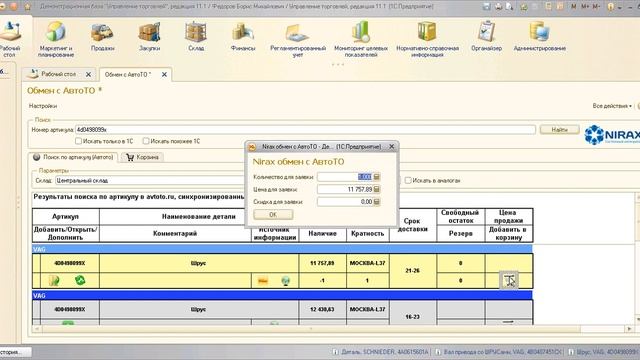Open the Все действия dropdown
This screenshot has width=640, height=360.
click(612, 106)
